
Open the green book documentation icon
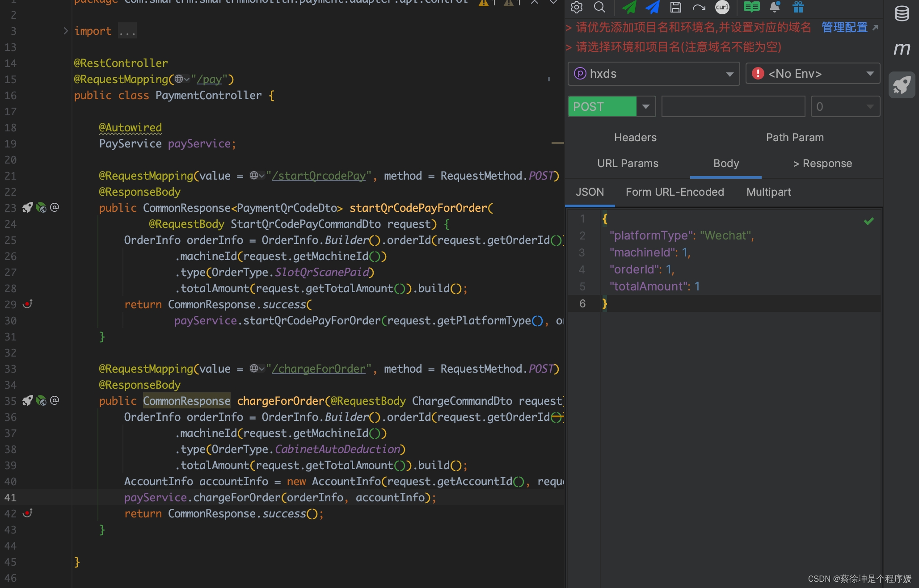click(x=751, y=7)
